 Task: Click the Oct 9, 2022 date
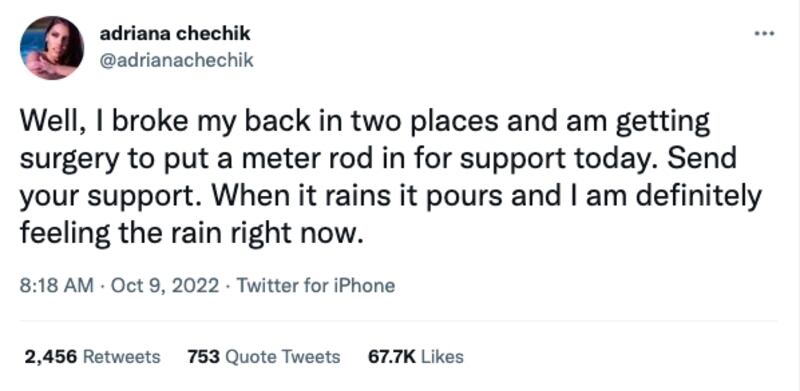tap(165, 285)
